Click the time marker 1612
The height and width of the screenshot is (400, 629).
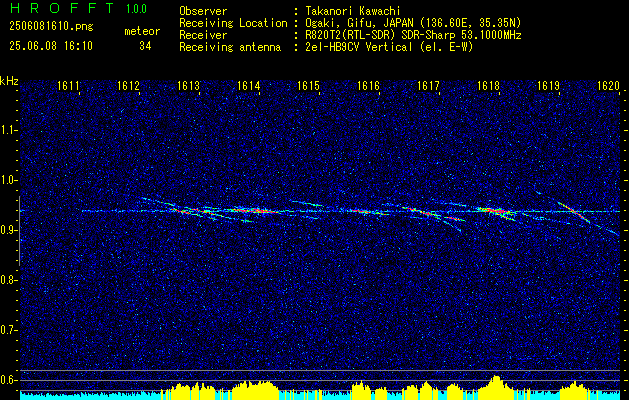click(x=128, y=85)
